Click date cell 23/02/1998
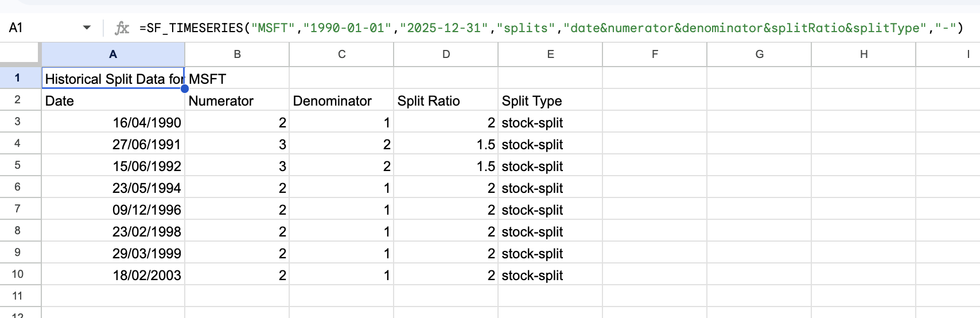This screenshot has height=318, width=980. (x=113, y=231)
